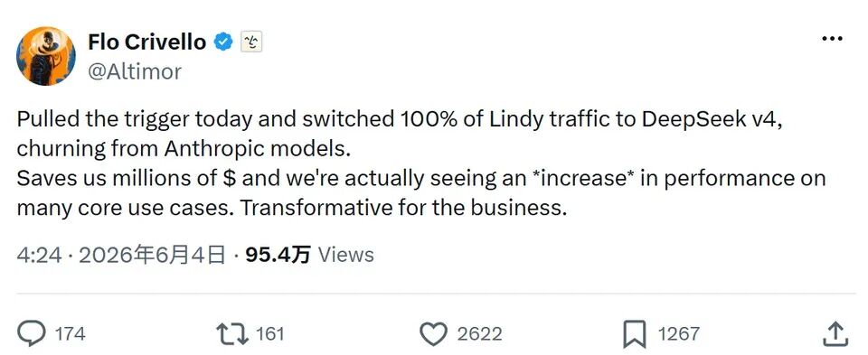Click the 161 reposts count
This screenshot has width=868, height=355.
point(270,334)
